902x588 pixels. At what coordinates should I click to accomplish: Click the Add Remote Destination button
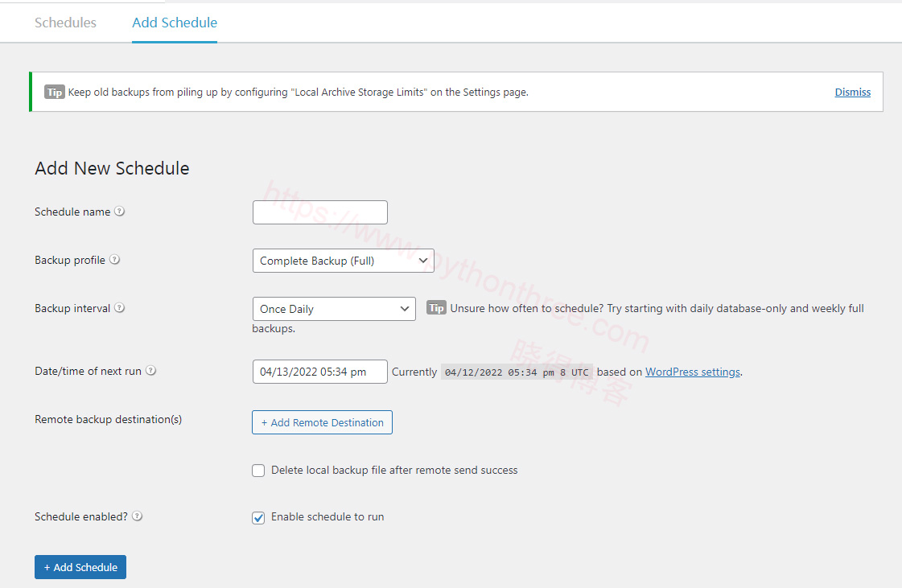click(322, 422)
